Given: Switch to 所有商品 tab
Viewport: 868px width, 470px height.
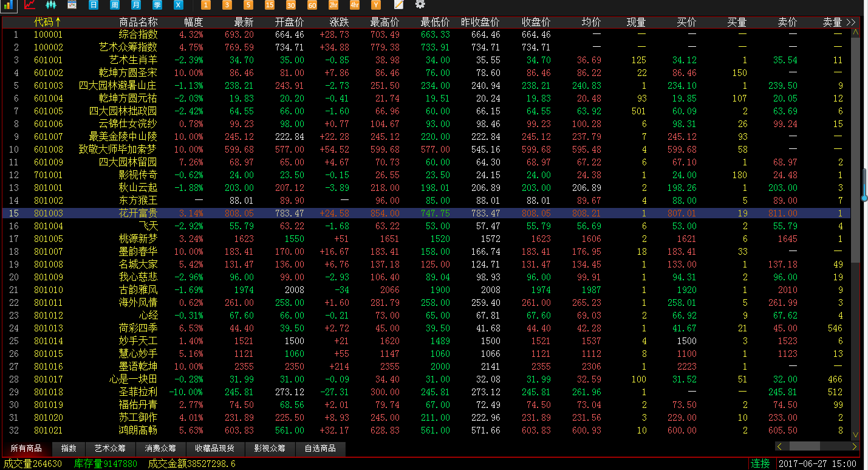Looking at the screenshot, I should 27,449.
